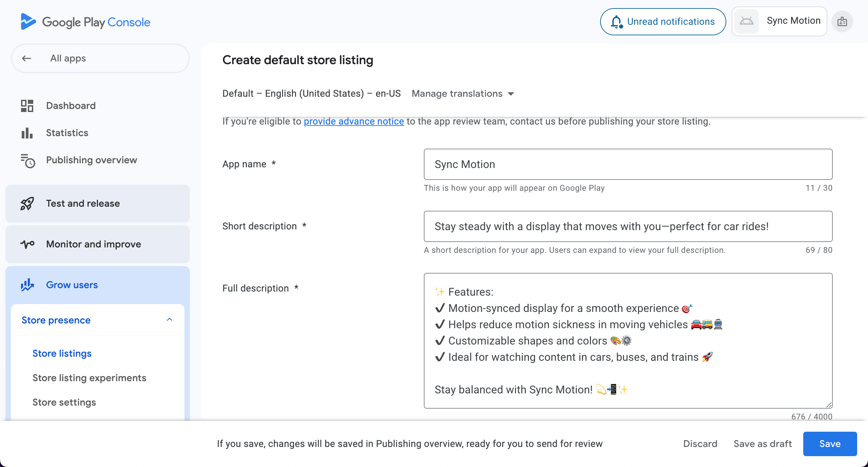Click into the Full description text area
The image size is (868, 467).
point(628,341)
